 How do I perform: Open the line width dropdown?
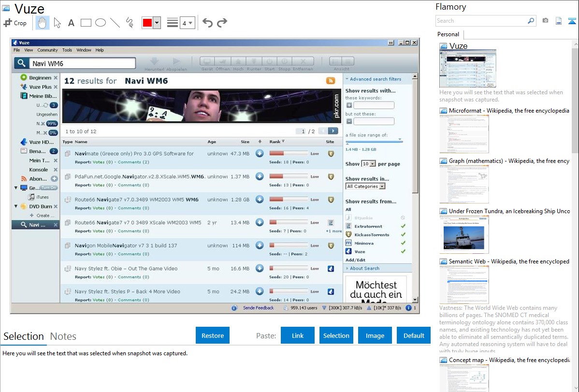[187, 23]
